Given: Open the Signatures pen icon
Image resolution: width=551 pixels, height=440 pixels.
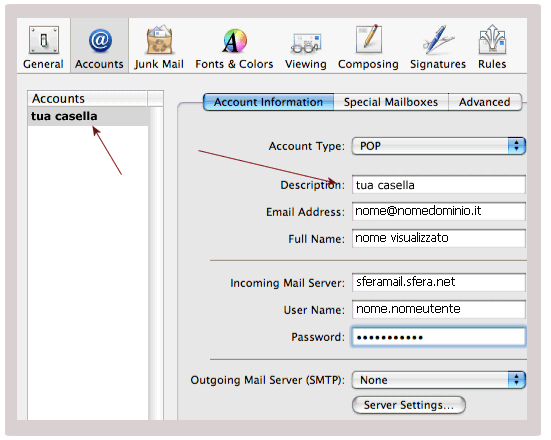Looking at the screenshot, I should tap(438, 39).
